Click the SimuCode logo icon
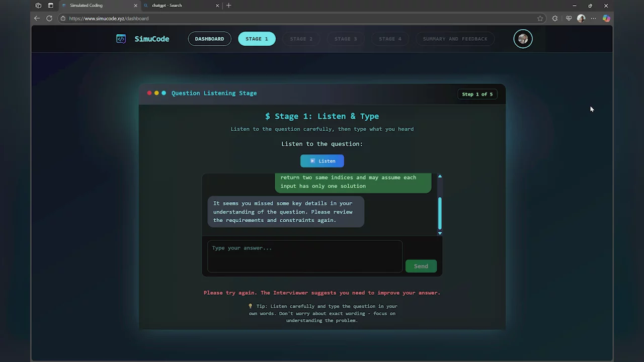The image size is (644, 362). pyautogui.click(x=121, y=39)
